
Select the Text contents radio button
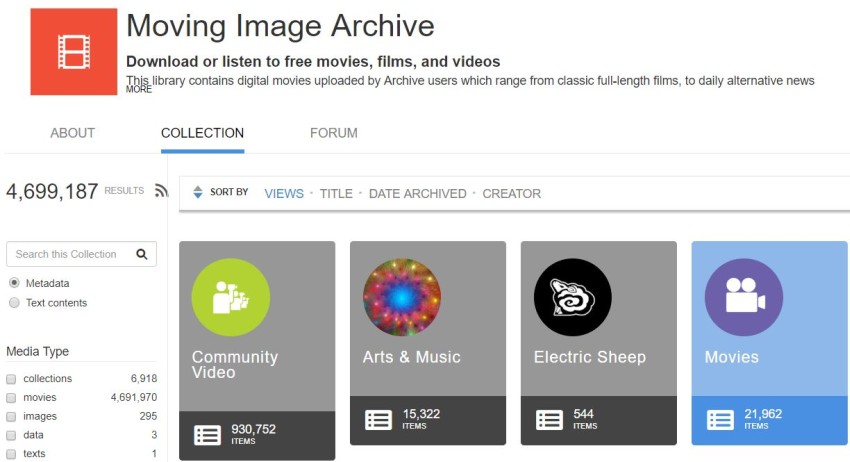tap(14, 303)
